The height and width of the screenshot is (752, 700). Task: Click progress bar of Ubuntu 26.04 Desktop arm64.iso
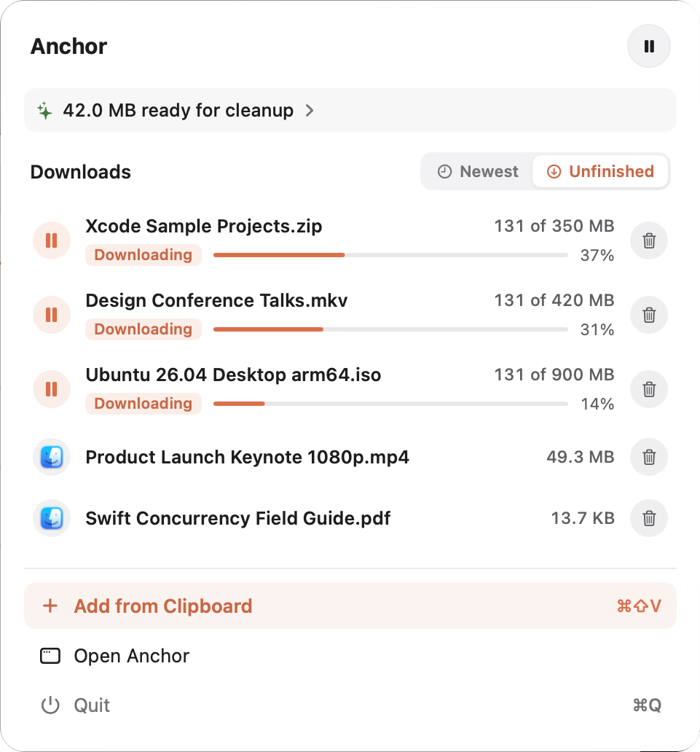pyautogui.click(x=390, y=404)
